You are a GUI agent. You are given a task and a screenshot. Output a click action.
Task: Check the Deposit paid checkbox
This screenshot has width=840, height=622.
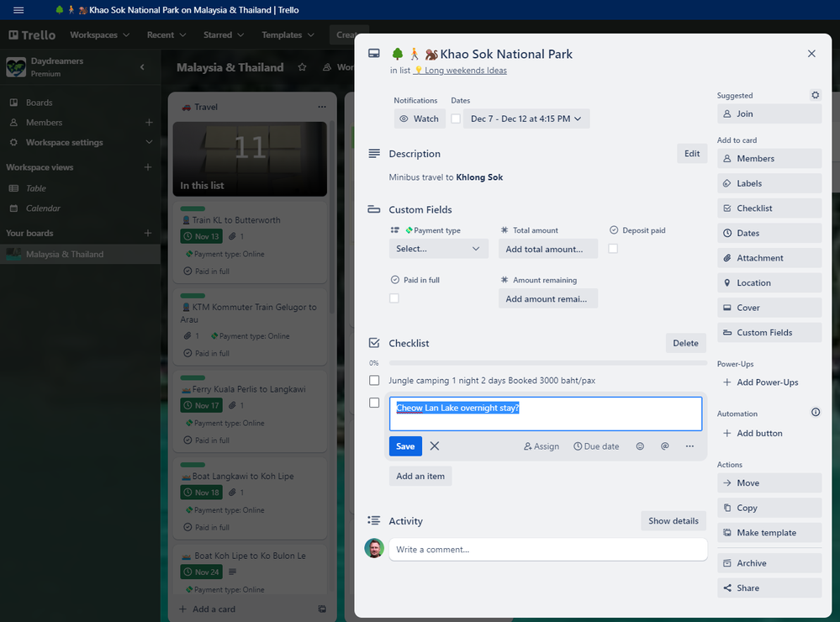[x=613, y=249]
